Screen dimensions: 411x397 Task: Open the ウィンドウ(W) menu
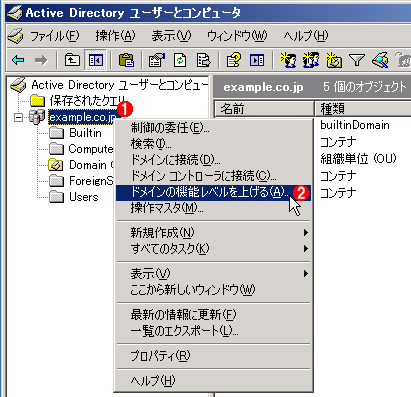coord(237,36)
